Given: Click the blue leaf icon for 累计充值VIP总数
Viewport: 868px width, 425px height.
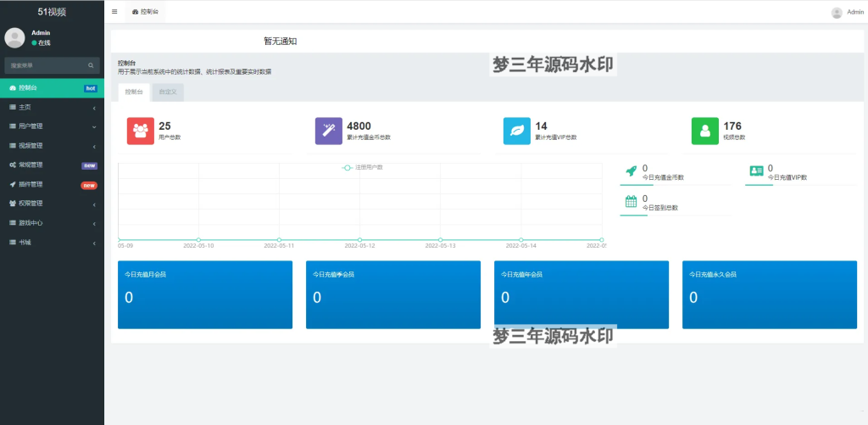Looking at the screenshot, I should pos(517,131).
